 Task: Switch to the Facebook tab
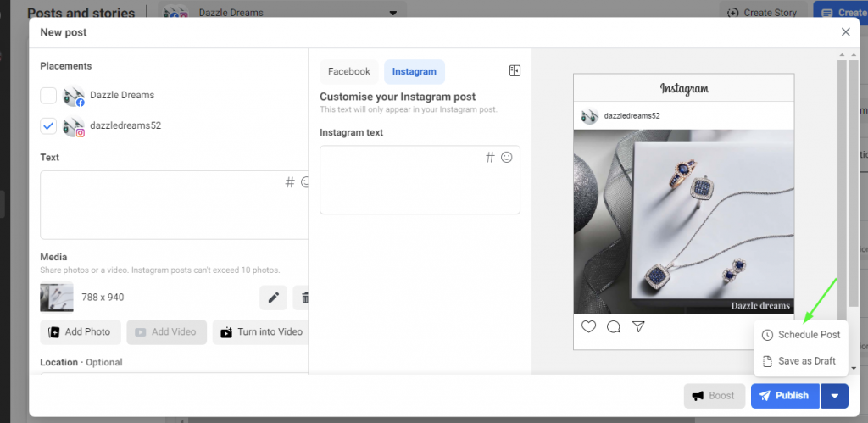point(348,71)
